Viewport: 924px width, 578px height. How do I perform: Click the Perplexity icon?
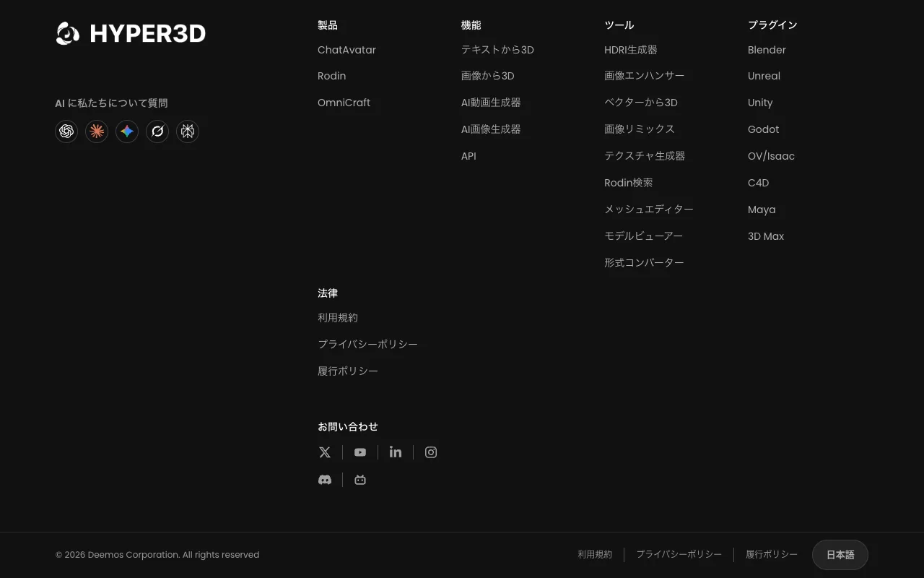click(x=188, y=131)
